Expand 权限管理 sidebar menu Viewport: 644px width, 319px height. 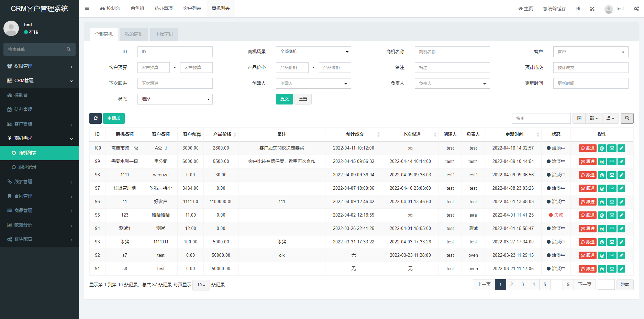tap(40, 66)
